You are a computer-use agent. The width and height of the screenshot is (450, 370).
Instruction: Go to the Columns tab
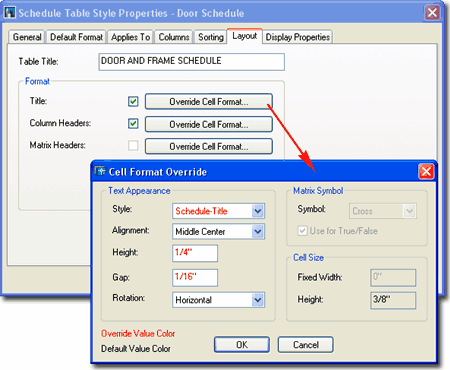pyautogui.click(x=174, y=37)
